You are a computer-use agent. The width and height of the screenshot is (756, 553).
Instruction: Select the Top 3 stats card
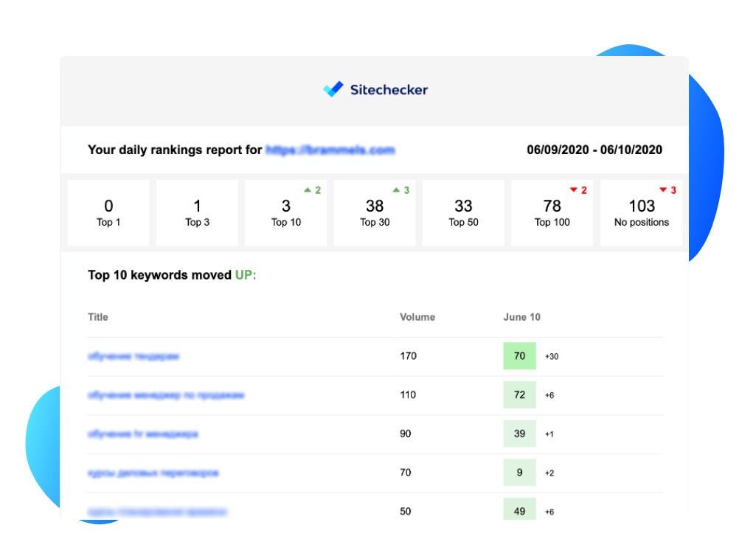click(x=197, y=213)
